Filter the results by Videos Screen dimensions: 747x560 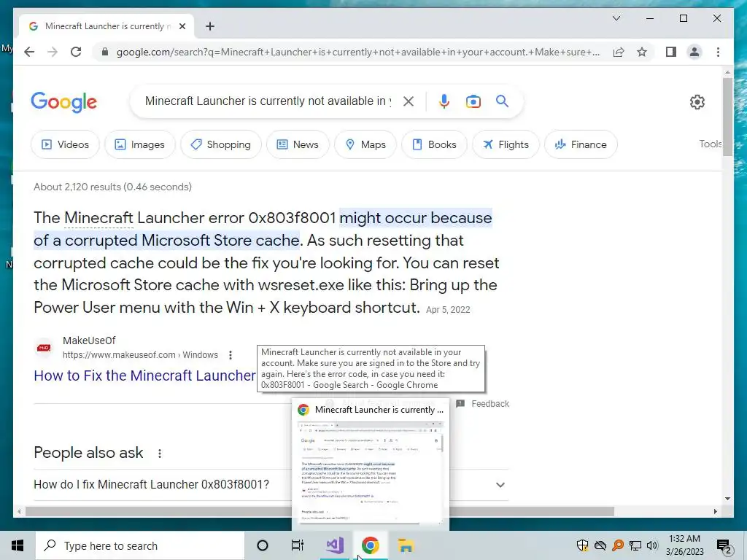(x=65, y=144)
